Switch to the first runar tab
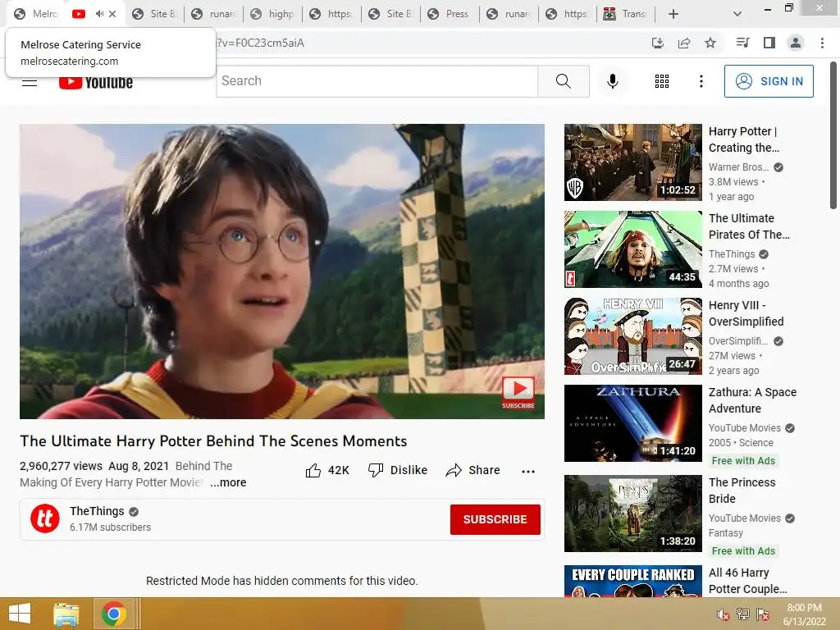Image resolution: width=840 pixels, height=630 pixels. pos(214,14)
